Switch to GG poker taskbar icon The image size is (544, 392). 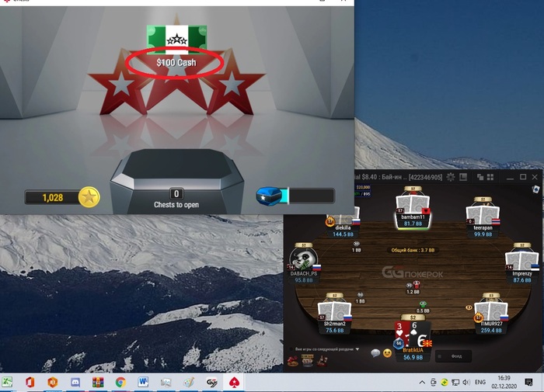(211, 382)
